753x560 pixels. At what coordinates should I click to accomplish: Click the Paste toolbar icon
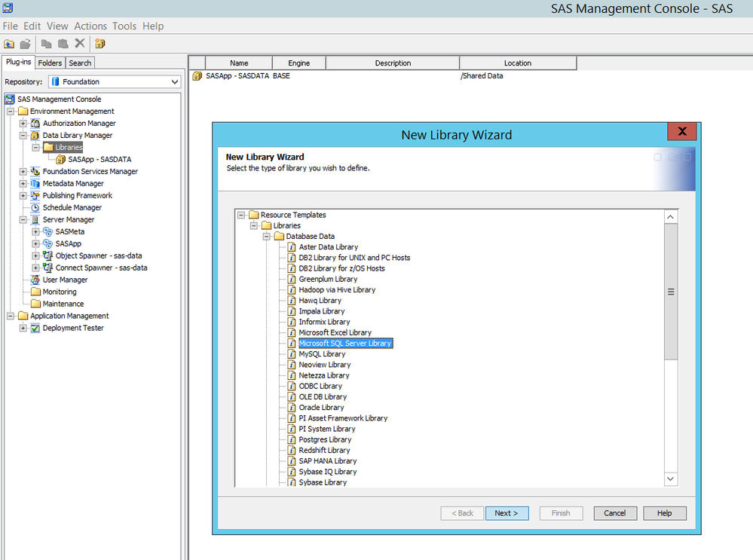coord(63,44)
